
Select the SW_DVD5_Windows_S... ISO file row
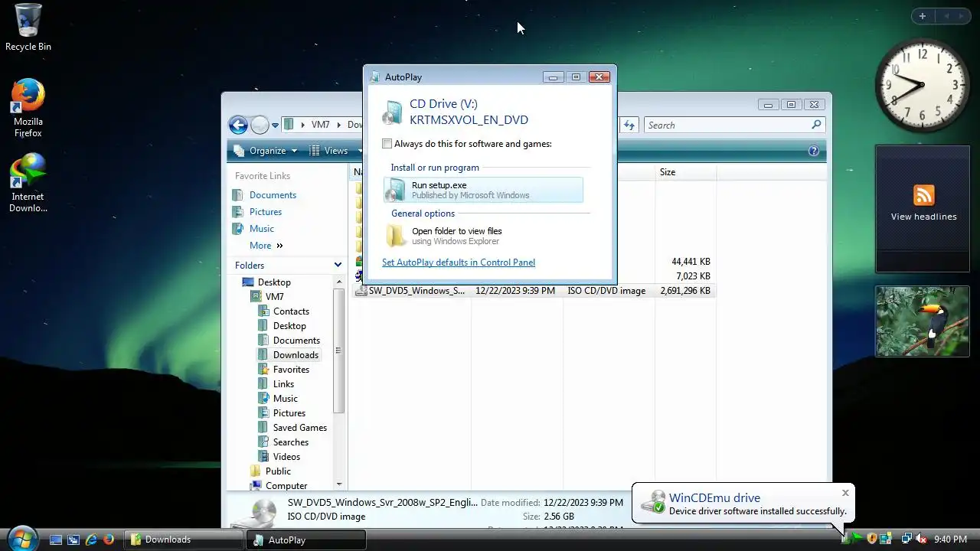[x=534, y=291]
